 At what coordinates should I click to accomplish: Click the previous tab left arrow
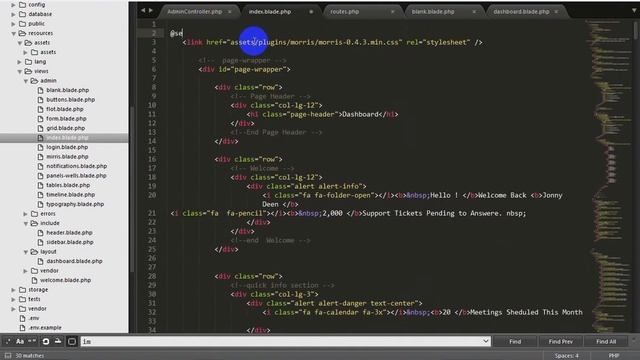coord(143,10)
